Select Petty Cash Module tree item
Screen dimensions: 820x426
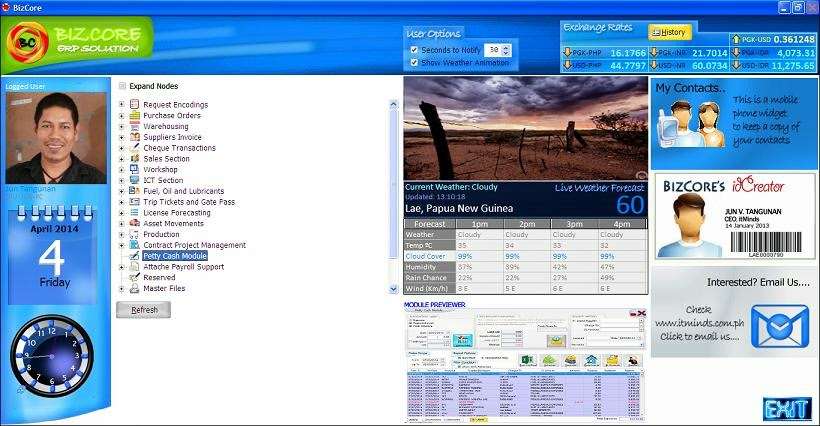point(175,256)
